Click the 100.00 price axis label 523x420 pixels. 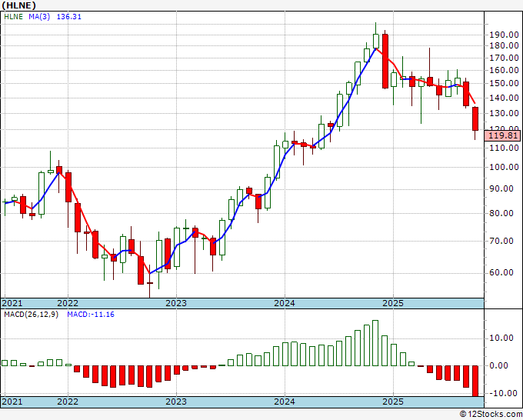click(504, 168)
